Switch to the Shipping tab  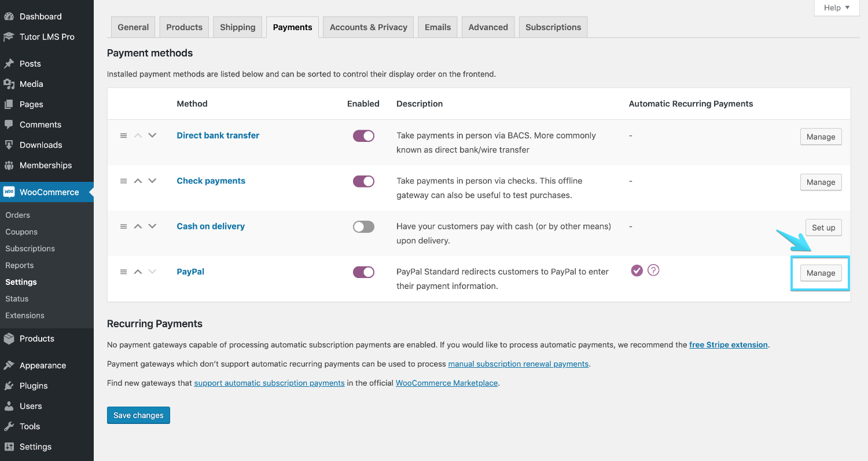click(237, 27)
